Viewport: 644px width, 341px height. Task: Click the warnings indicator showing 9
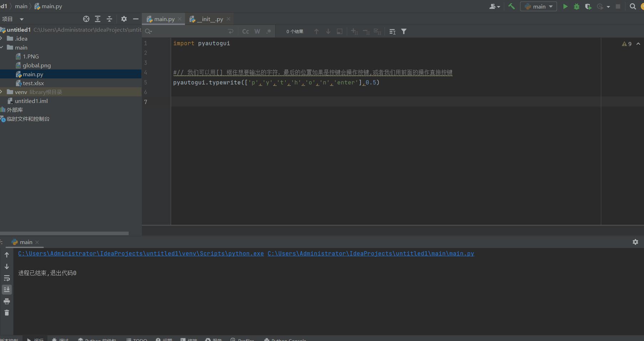coord(627,44)
